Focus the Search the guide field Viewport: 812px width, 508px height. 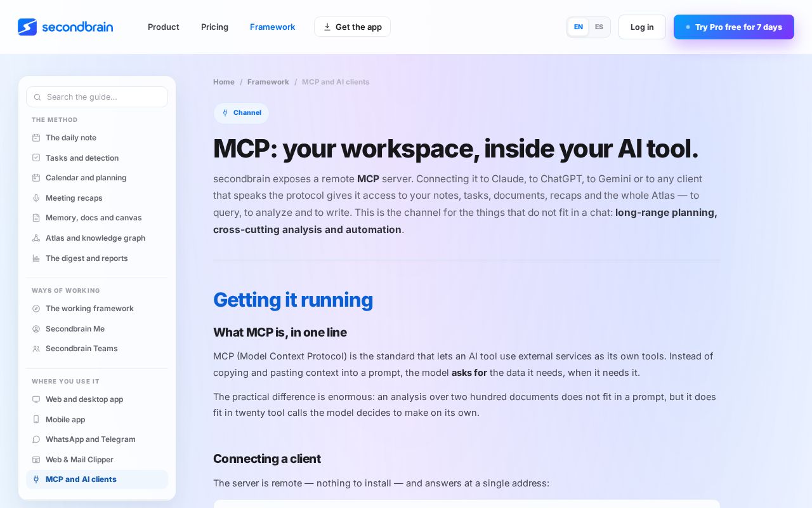97,97
